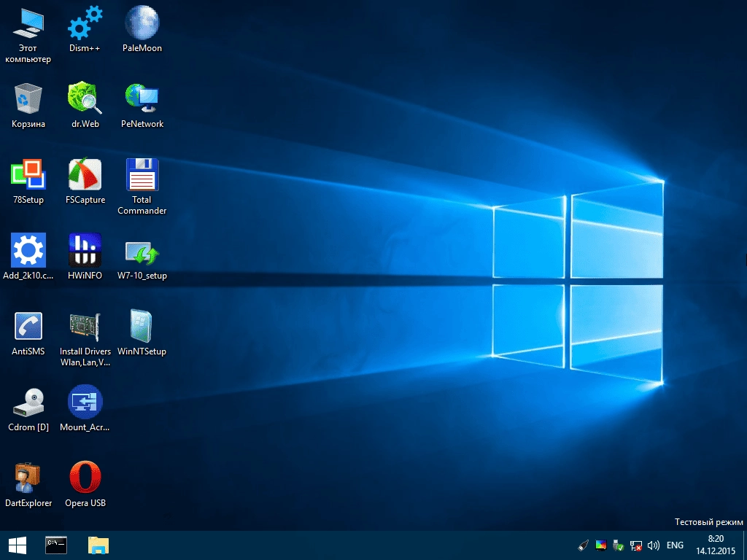Switch the ENG input language indicator
747x560 pixels.
[x=675, y=545]
